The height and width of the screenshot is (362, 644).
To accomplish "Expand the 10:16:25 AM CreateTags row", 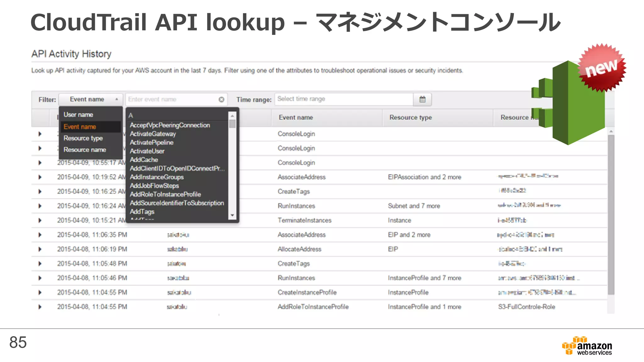I will click(40, 192).
